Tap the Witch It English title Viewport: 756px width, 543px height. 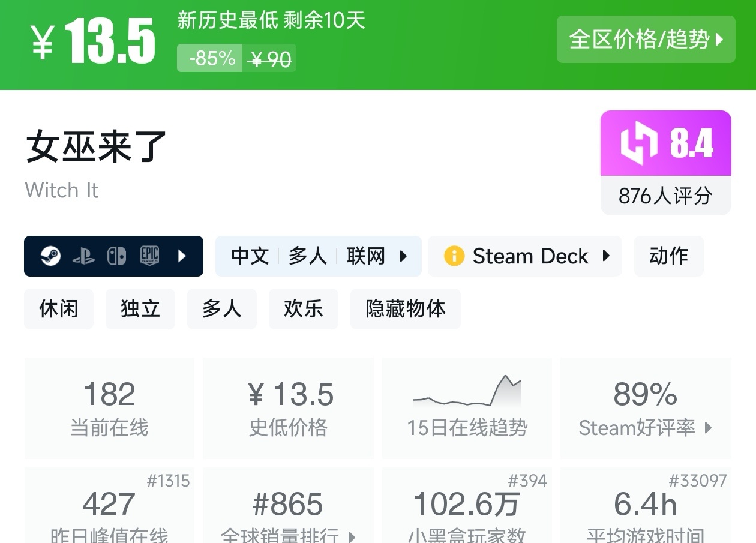(x=62, y=190)
